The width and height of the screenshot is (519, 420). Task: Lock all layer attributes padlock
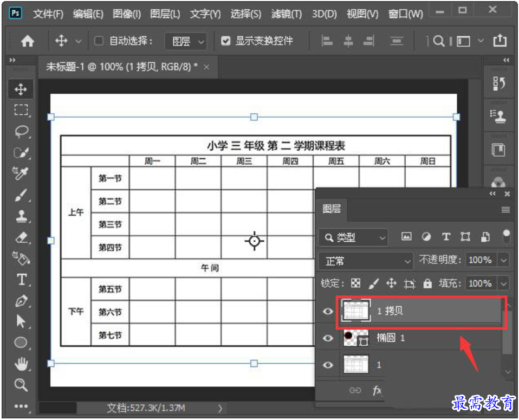coord(427,283)
